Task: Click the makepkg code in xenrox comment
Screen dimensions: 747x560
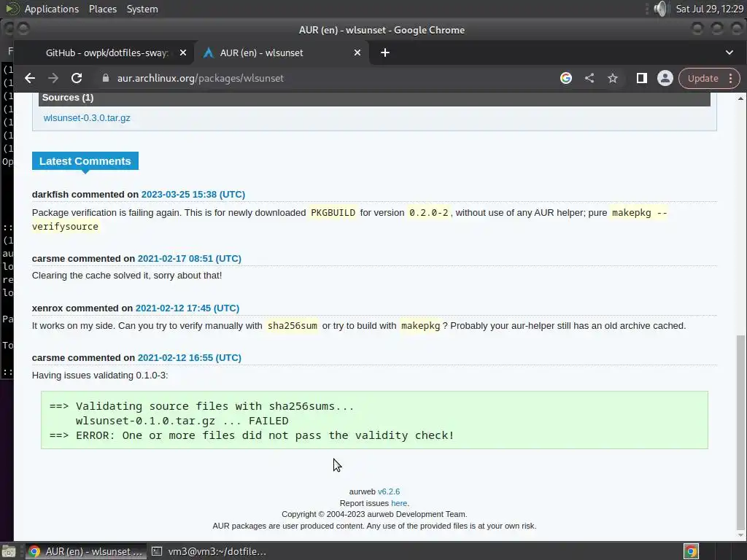Action: [x=421, y=326]
